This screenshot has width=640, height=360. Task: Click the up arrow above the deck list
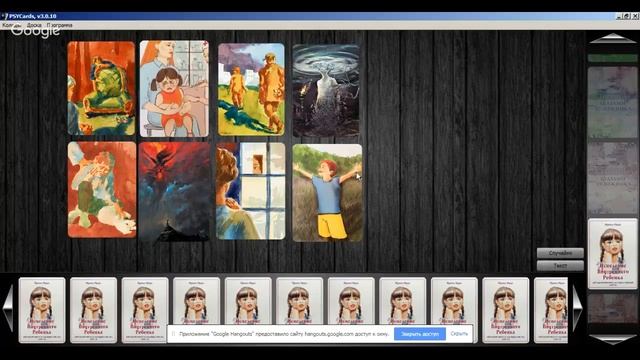[x=613, y=38]
